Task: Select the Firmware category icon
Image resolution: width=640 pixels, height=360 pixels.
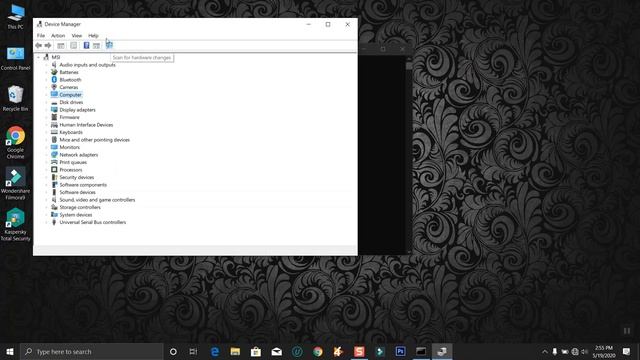Action: click(x=54, y=117)
